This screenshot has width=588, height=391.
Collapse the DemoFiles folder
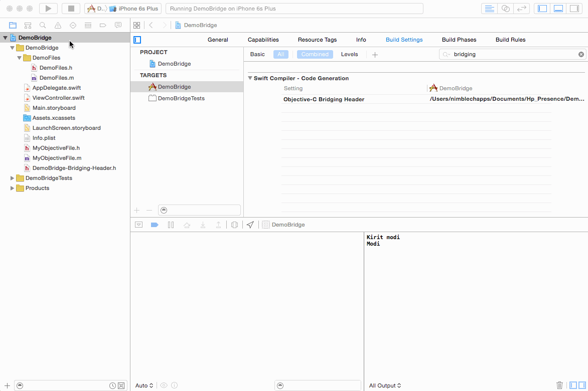[x=19, y=58]
